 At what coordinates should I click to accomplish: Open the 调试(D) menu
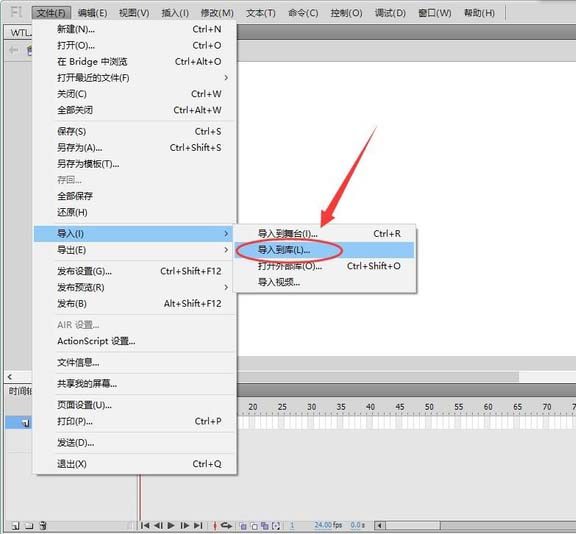click(x=390, y=13)
